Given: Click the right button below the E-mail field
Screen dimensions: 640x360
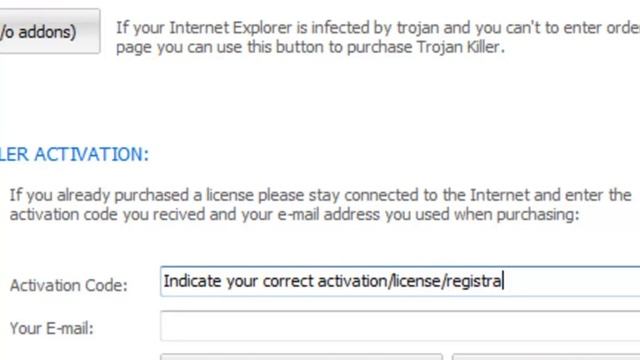Looking at the screenshot, I should [x=546, y=357].
